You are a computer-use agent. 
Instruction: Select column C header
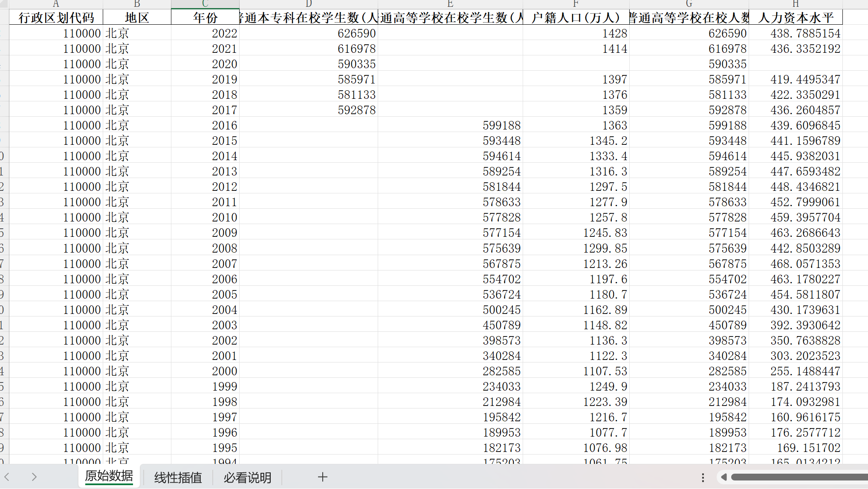[x=205, y=4]
